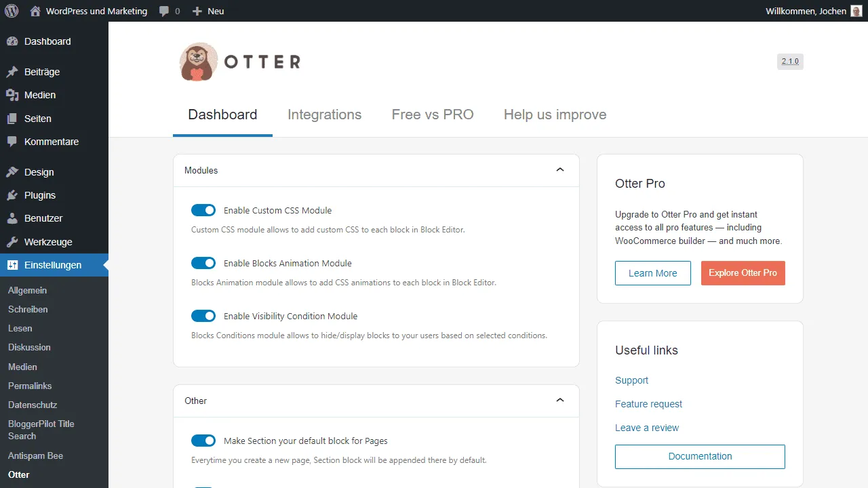Click the Werkzeuge wrench icon
The image size is (868, 488).
click(x=12, y=242)
